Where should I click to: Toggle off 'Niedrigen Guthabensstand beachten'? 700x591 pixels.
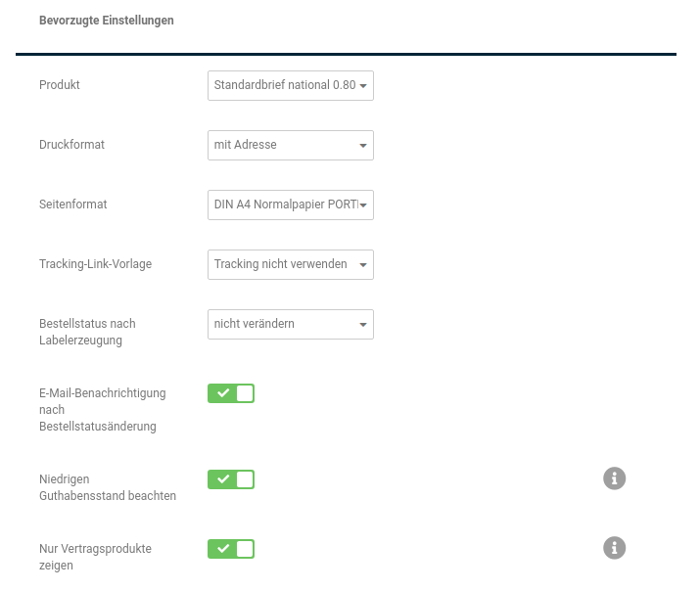231,479
